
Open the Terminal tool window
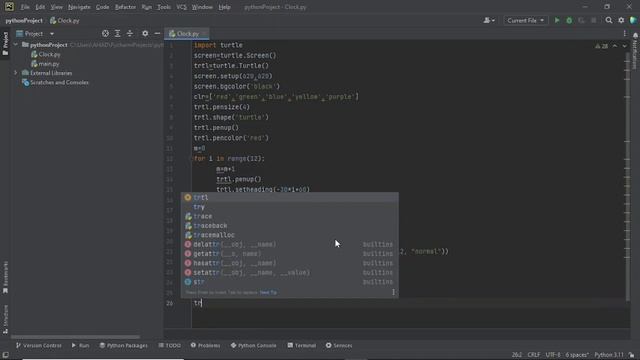(301, 345)
